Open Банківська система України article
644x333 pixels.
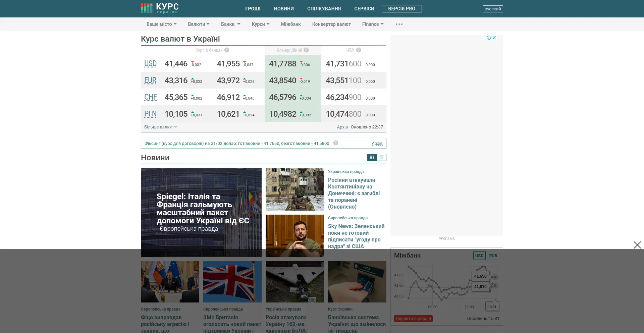pyautogui.click(x=357, y=324)
